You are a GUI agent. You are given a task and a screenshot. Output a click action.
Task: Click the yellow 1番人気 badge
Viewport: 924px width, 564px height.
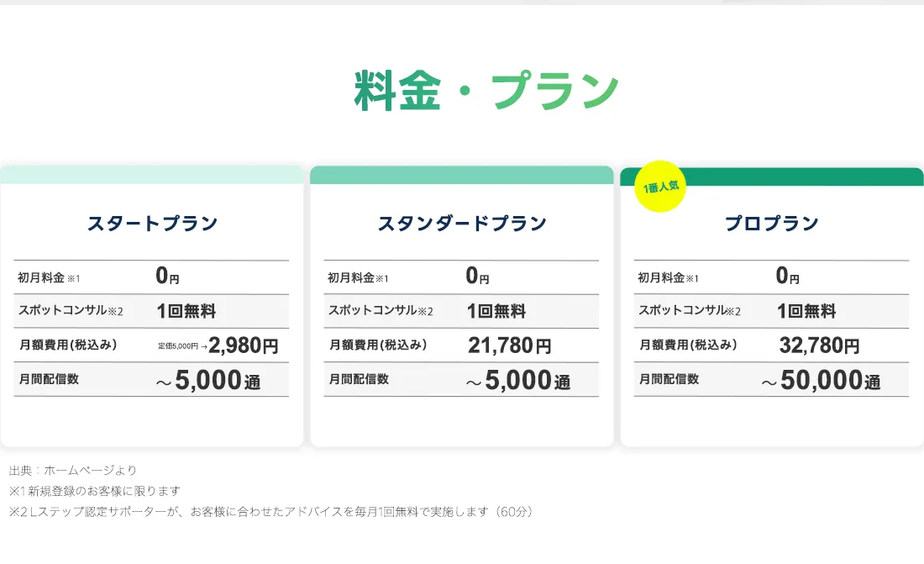660,187
